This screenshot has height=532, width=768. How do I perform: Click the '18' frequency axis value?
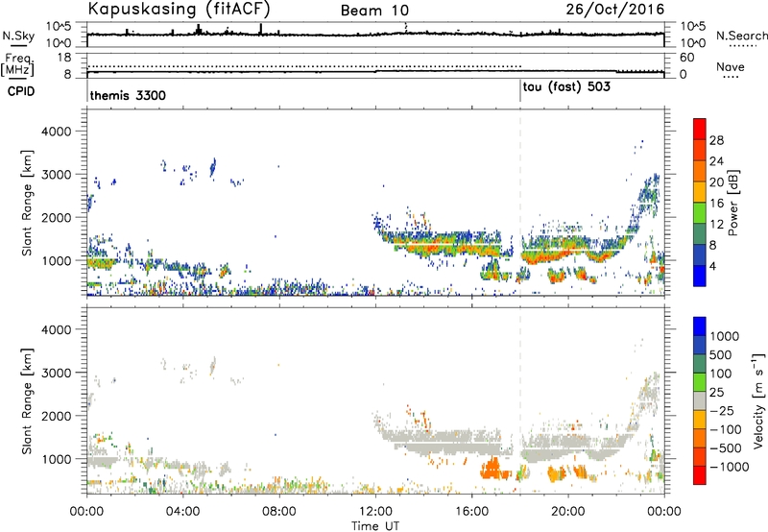point(64,58)
